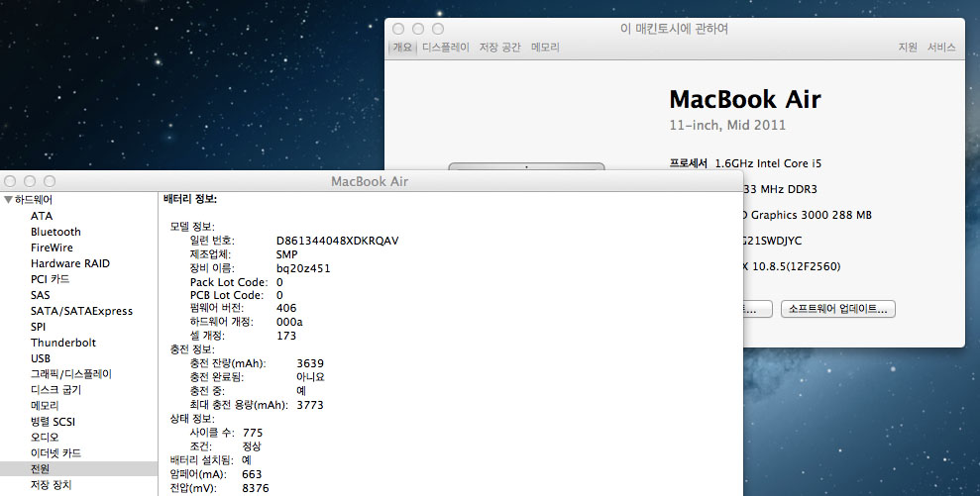
Task: Click the 소프트웨어 업데이트... button
Action: (838, 309)
